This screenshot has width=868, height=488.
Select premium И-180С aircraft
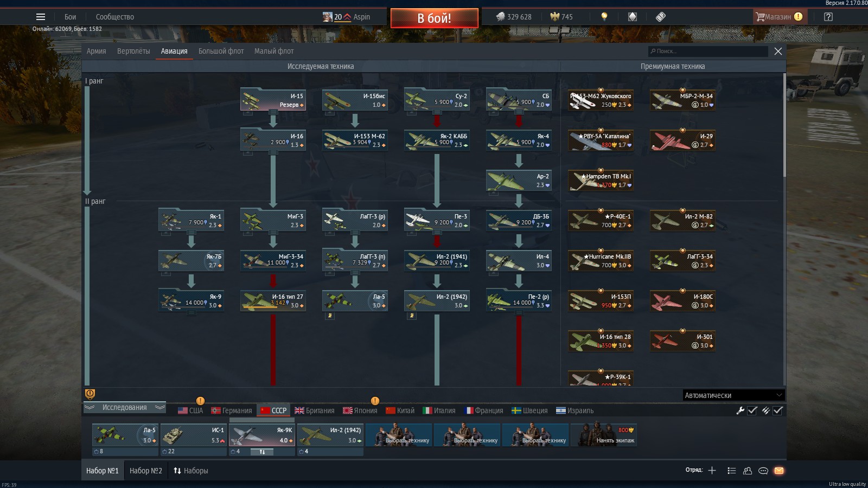682,300
